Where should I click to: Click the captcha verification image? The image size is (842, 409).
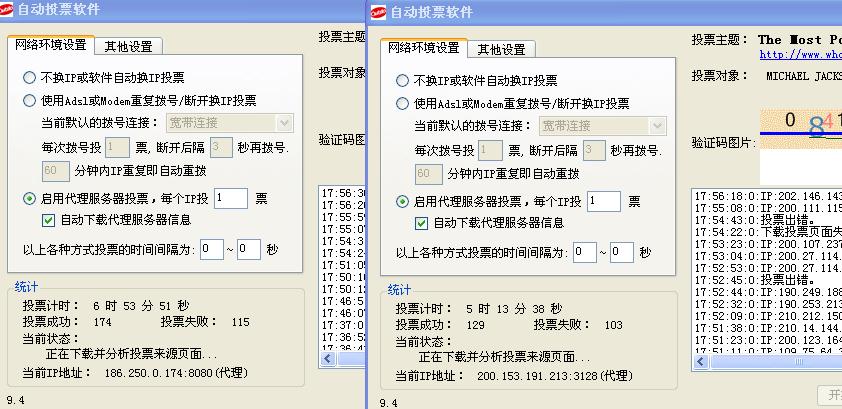(x=800, y=124)
